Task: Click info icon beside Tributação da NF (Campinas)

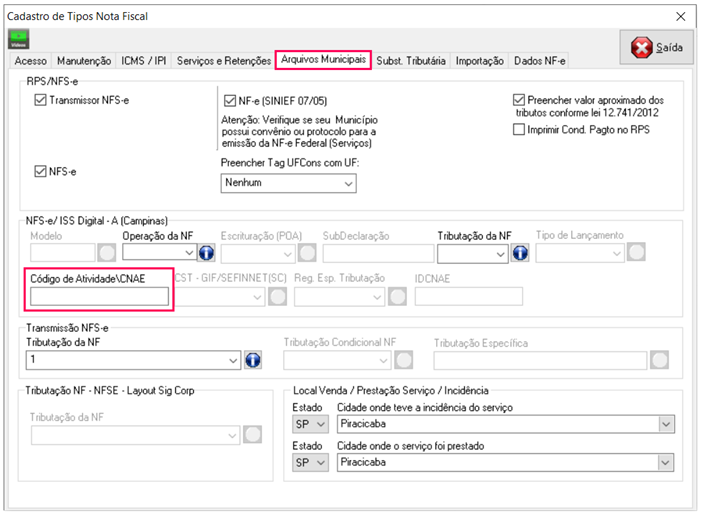Action: tap(520, 254)
